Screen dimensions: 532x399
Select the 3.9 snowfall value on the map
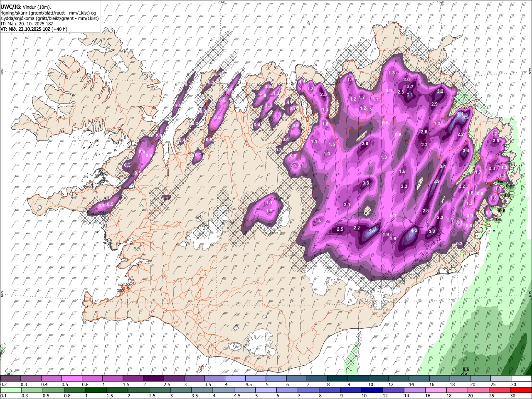[x=436, y=182]
